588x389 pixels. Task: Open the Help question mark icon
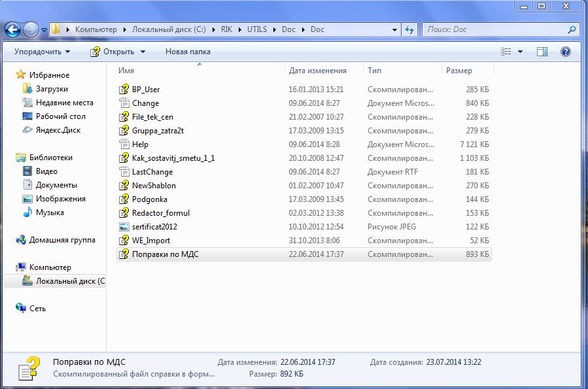[566, 52]
